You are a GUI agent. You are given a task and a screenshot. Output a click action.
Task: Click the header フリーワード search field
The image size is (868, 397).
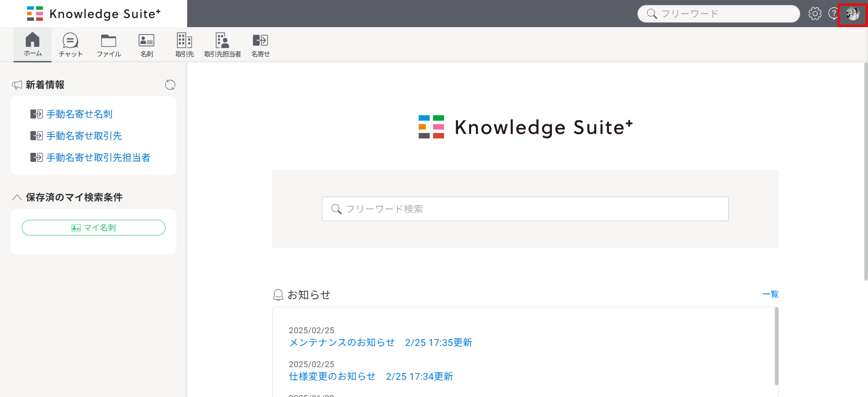[718, 14]
